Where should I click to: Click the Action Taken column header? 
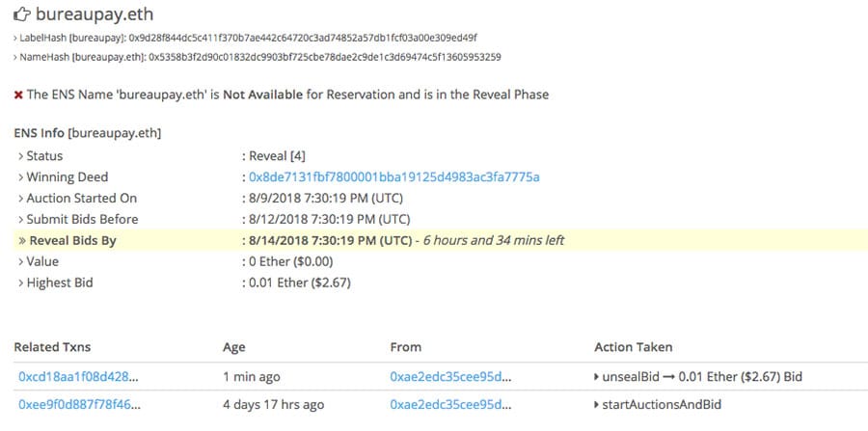[x=633, y=347]
